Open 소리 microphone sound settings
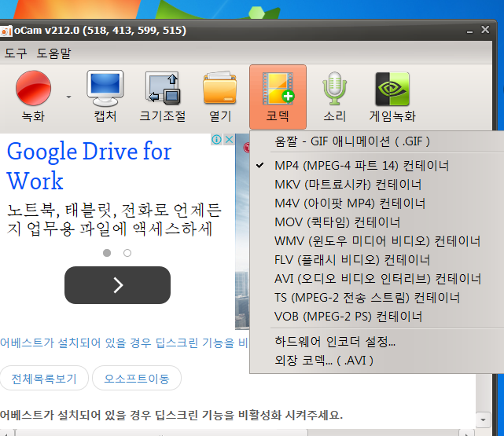The image size is (504, 436). coord(334,97)
